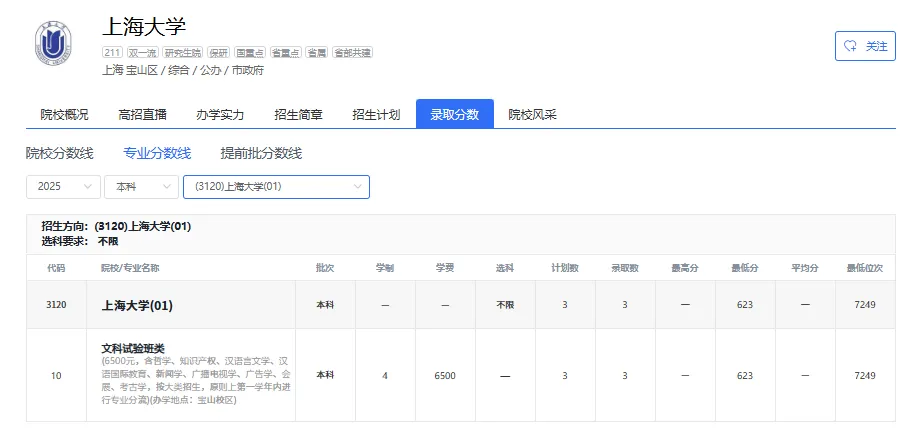Open the 高招直播 tab
Image resolution: width=924 pixels, height=435 pixels.
point(142,114)
